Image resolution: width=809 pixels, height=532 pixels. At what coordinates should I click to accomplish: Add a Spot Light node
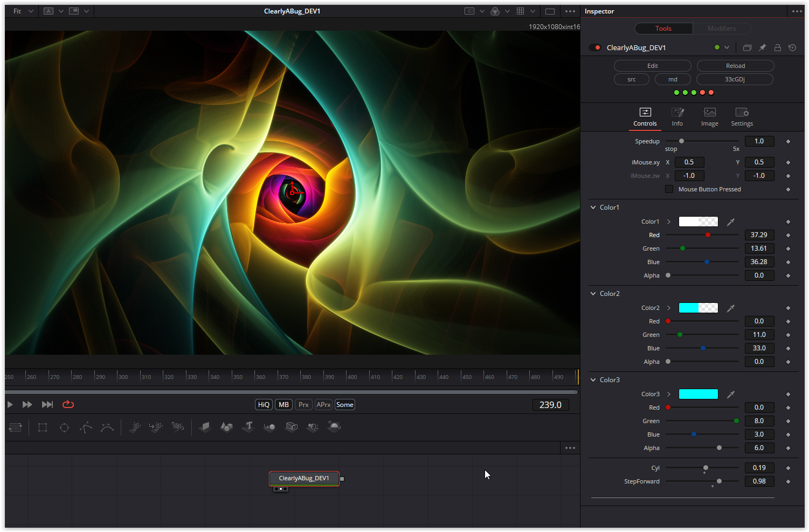(x=313, y=427)
